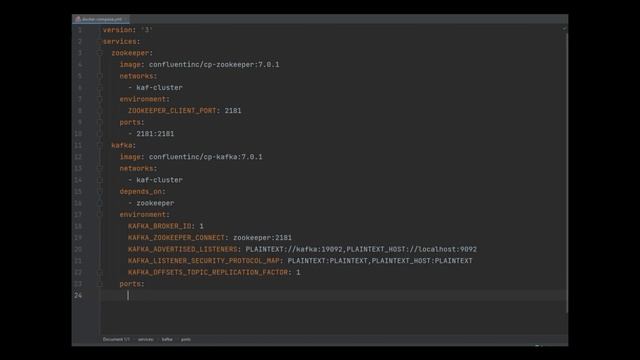Click kaf-cluster network entry on line 14
The height and width of the screenshot is (360, 640).
(x=159, y=180)
